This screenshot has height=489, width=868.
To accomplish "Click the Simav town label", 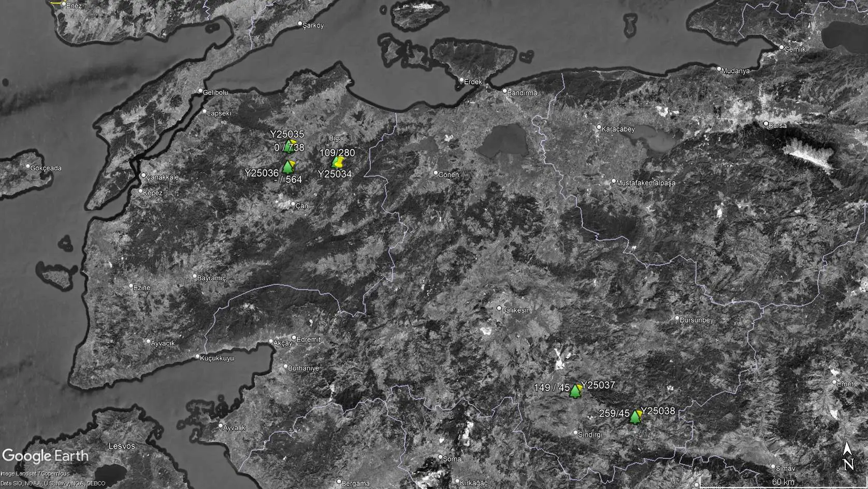I will click(786, 468).
